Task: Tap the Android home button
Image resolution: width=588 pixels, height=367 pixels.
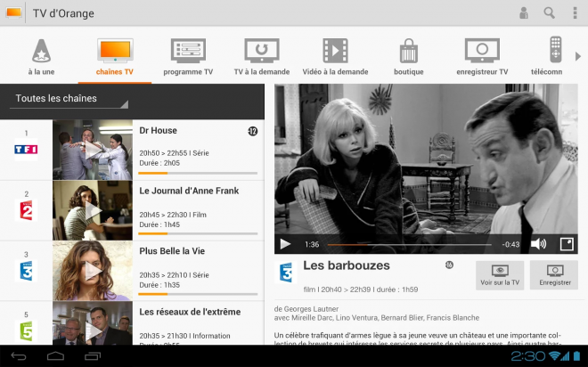Action: coord(55,356)
